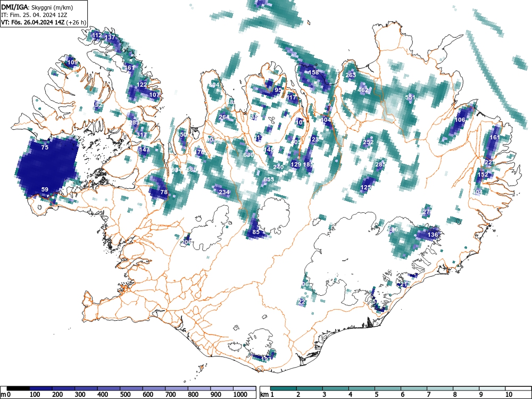Select the '234' value label
This screenshot has height=399, width=532.
[225, 192]
